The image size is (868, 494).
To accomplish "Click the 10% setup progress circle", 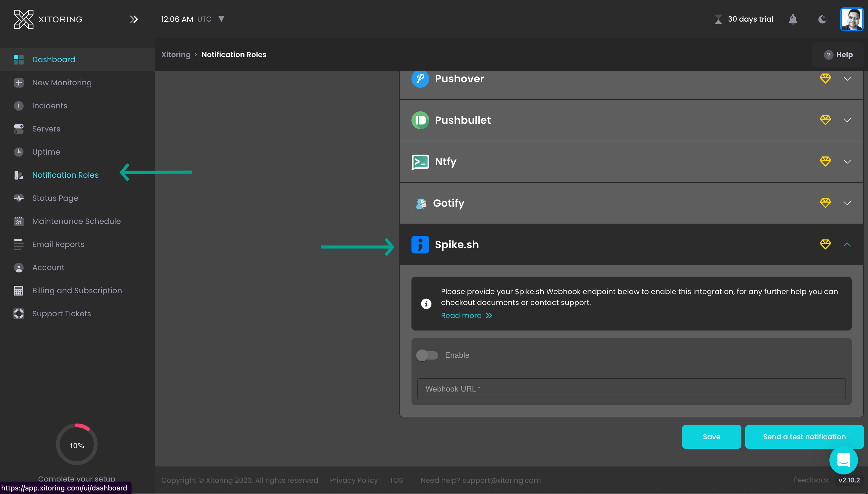I will 77,445.
